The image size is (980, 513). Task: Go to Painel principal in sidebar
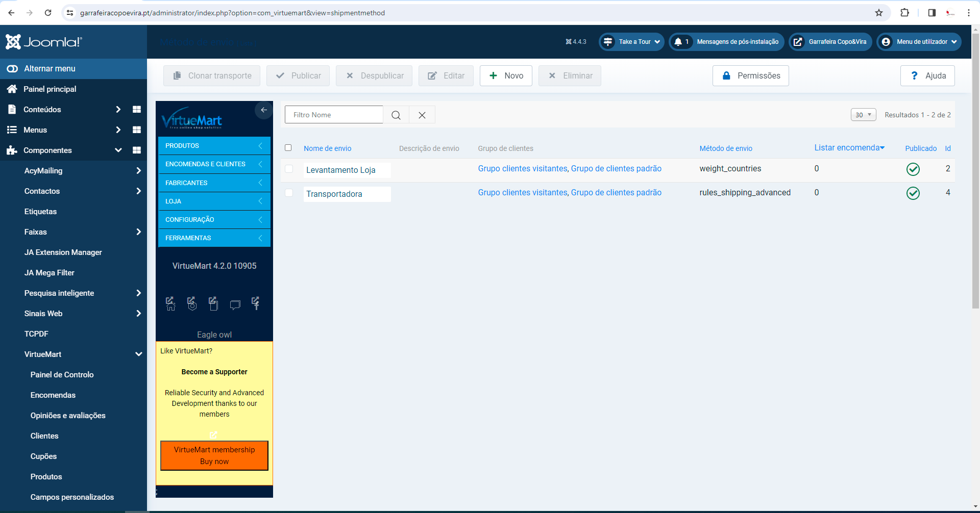pyautogui.click(x=50, y=89)
